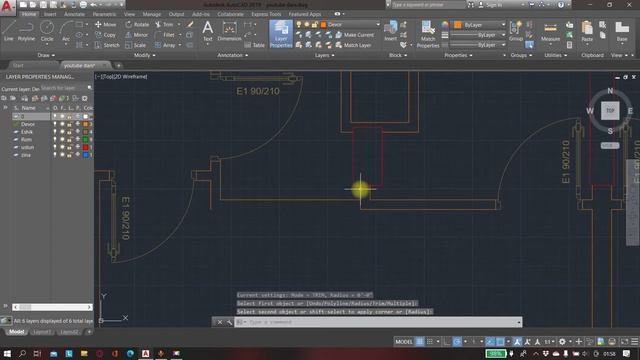
Task: Click Make Current button
Action: pyautogui.click(x=355, y=35)
